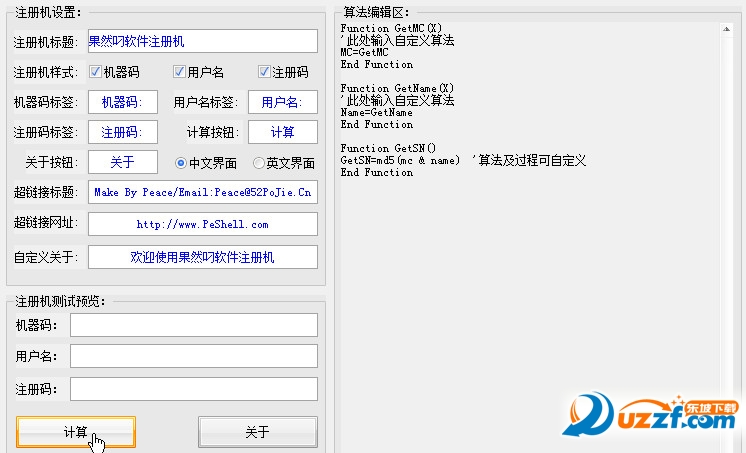Edit the 注册机标题 field

(203, 41)
